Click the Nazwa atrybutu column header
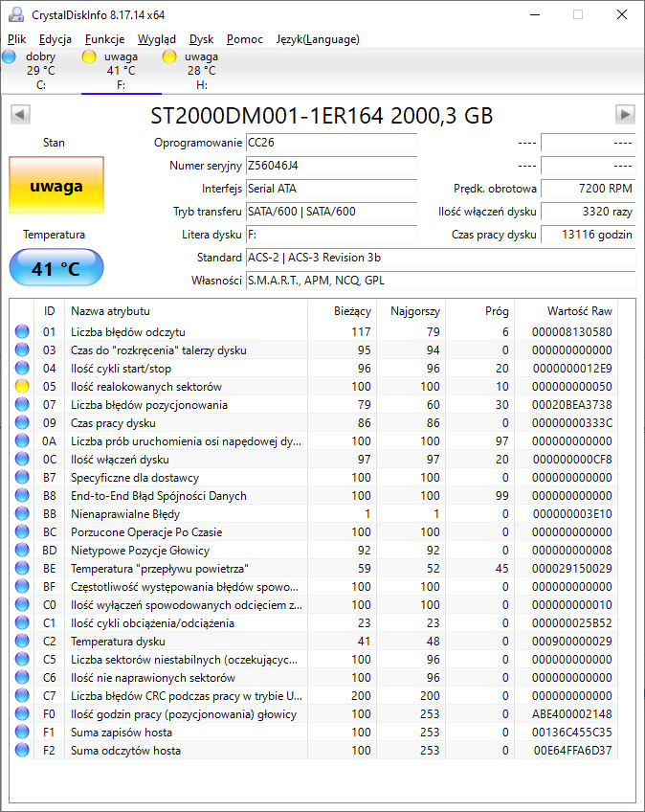This screenshot has width=645, height=812. tap(187, 310)
